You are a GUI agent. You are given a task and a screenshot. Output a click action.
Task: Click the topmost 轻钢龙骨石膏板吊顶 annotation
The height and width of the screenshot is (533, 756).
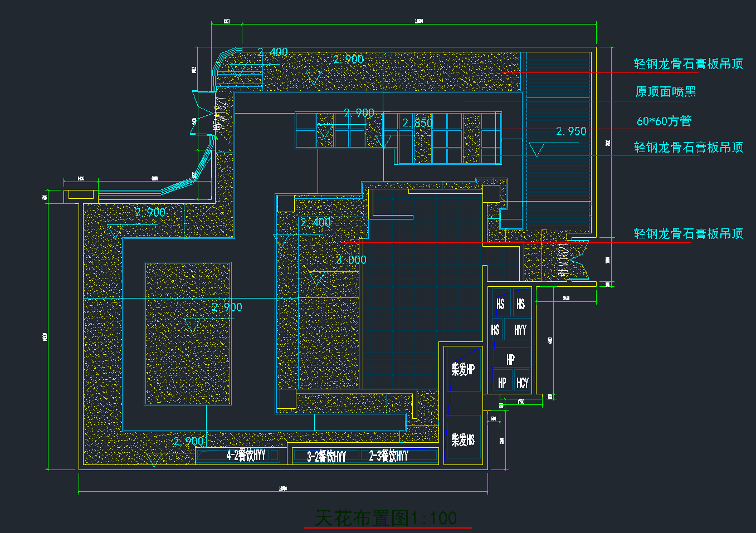689,64
